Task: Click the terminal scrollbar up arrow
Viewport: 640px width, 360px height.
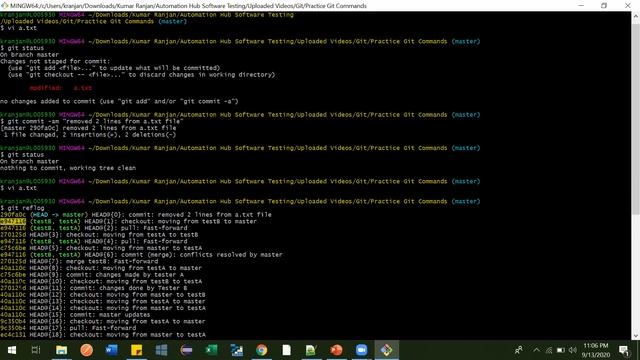Action: pos(636,16)
